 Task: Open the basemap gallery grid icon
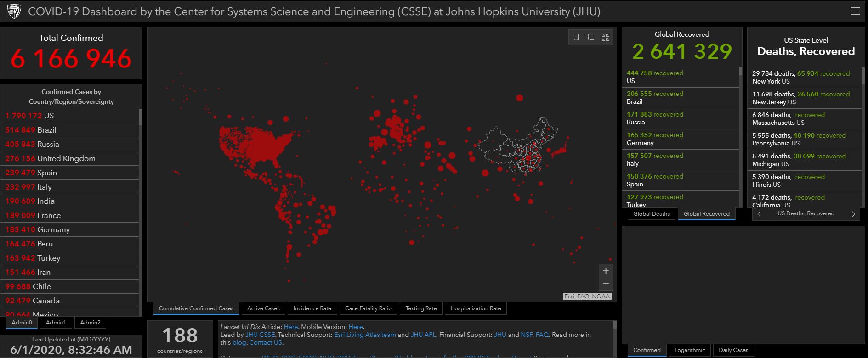[606, 37]
